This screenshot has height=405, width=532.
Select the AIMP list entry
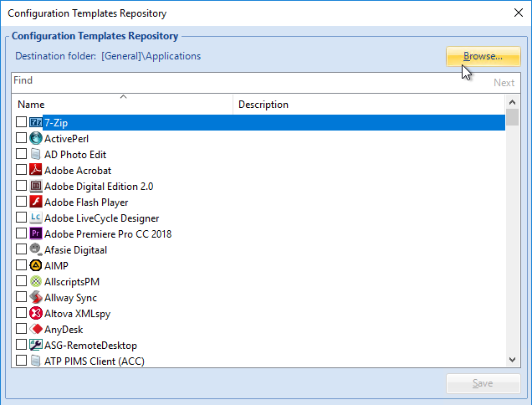tap(56, 266)
